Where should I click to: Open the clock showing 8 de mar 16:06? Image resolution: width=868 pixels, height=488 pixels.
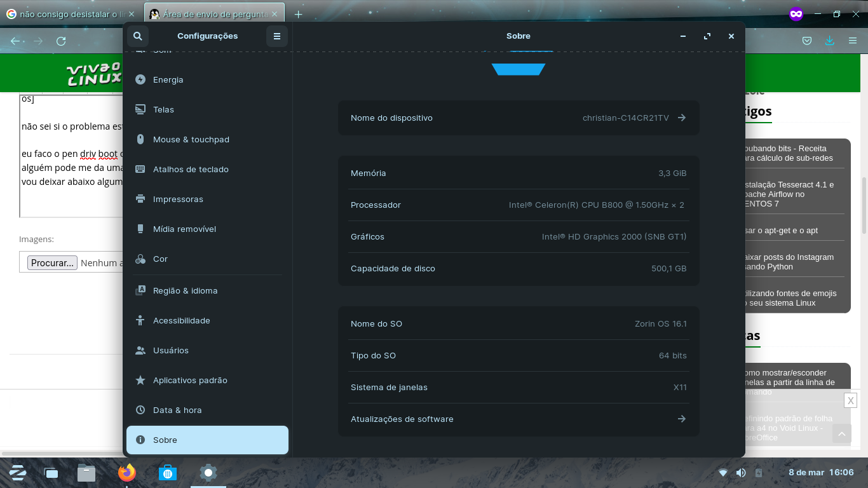coord(821,473)
